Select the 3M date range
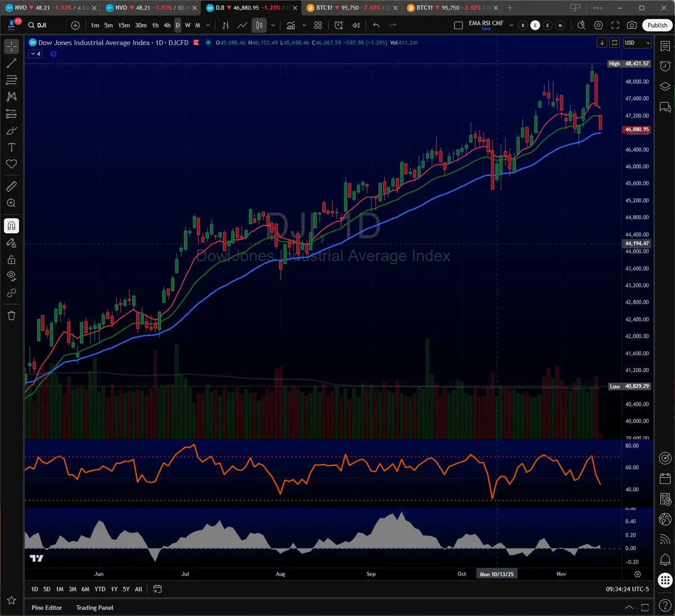675x616 pixels. point(73,589)
